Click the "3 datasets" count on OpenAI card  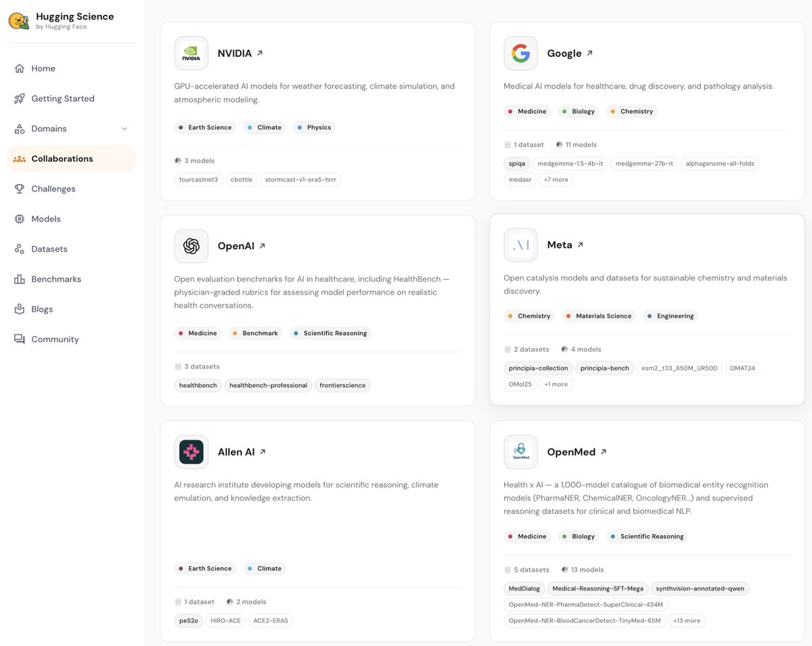[198, 366]
